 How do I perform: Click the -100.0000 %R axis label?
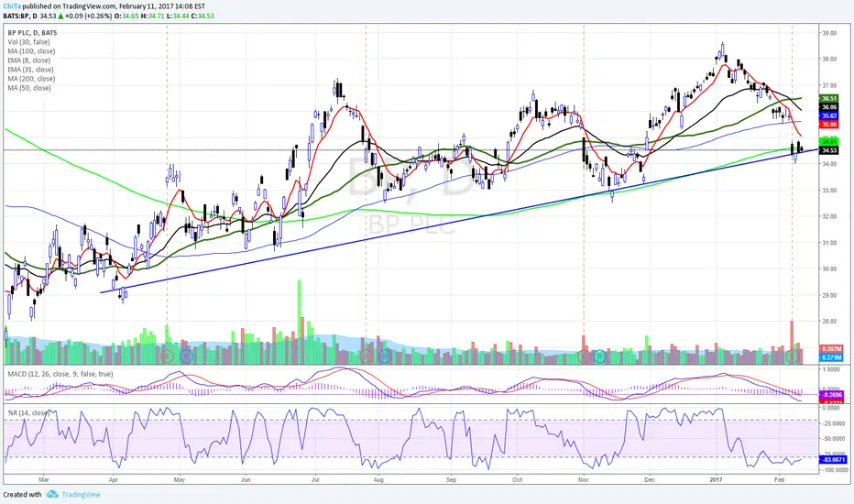pyautogui.click(x=833, y=470)
